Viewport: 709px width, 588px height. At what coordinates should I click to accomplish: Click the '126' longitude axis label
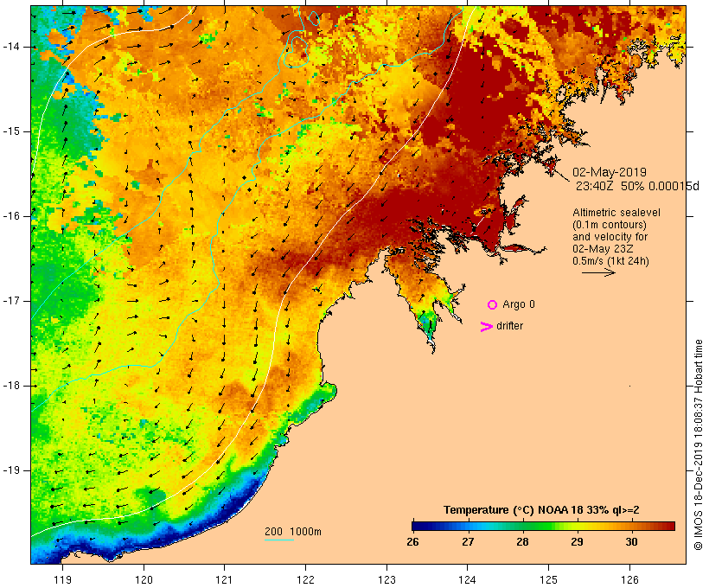[629, 579]
